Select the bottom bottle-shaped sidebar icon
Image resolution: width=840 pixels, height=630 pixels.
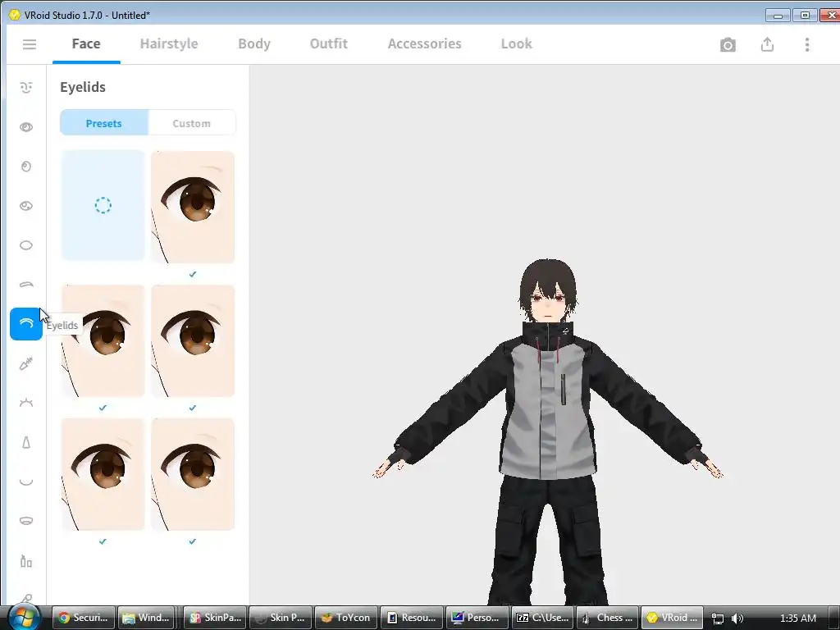tap(26, 561)
